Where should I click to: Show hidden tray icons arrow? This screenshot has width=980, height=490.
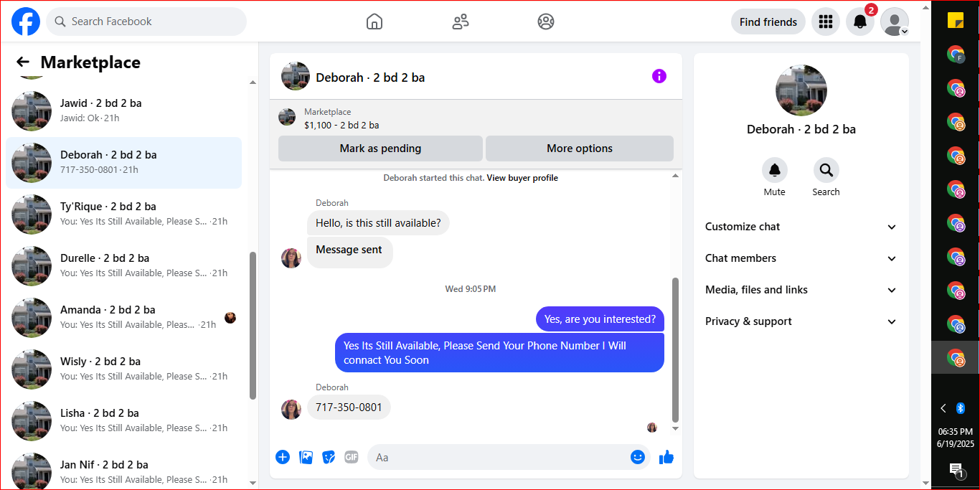click(943, 408)
